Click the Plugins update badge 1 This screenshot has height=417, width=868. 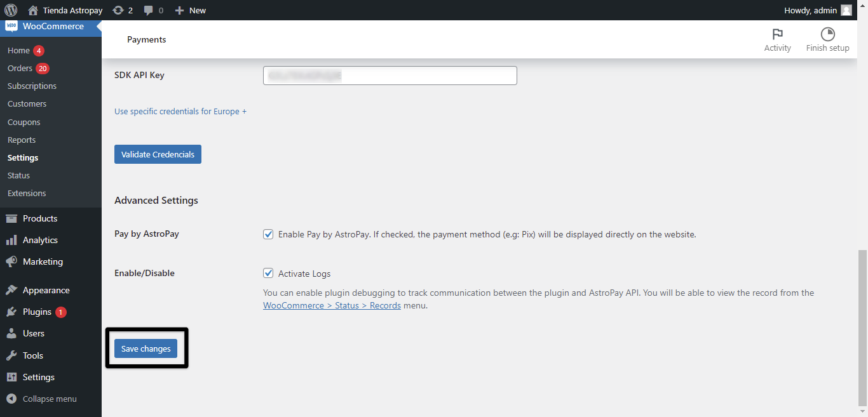click(61, 312)
